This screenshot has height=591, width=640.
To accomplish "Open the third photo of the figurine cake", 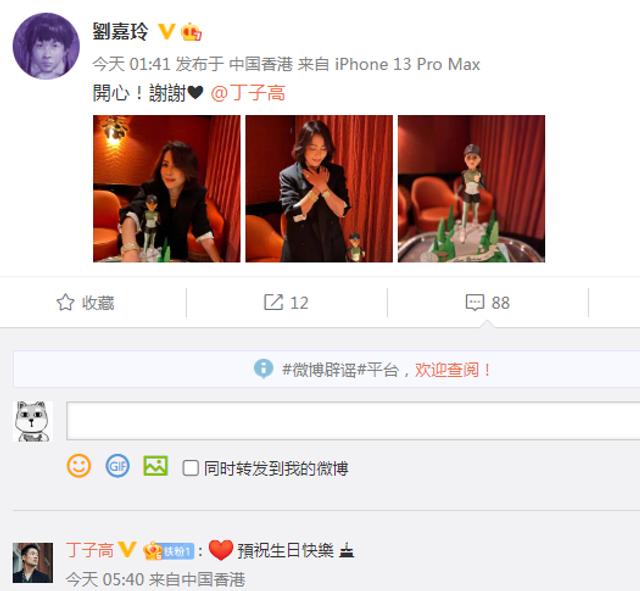I will click(471, 189).
